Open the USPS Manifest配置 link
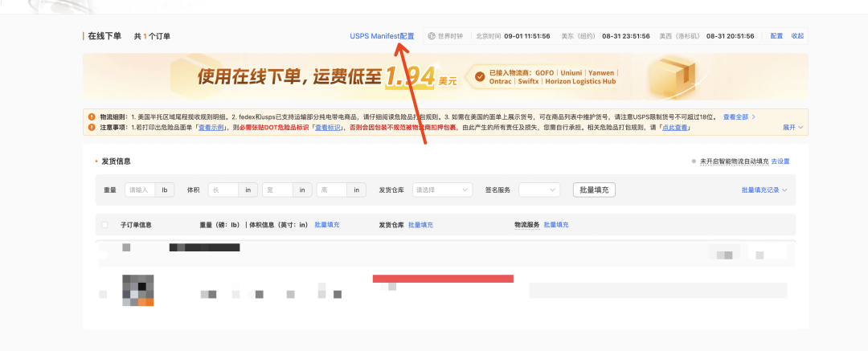The height and width of the screenshot is (351, 868). pos(382,36)
